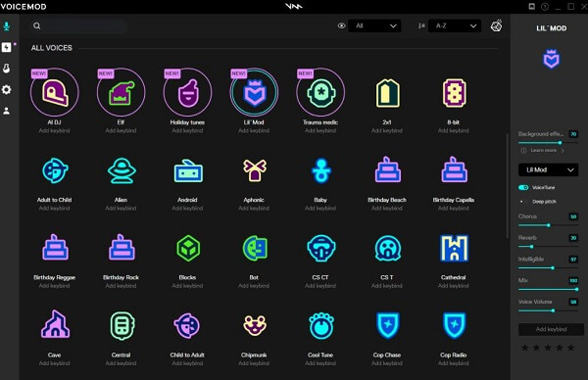Select the Cool Tune voice
588x380 pixels.
pyautogui.click(x=321, y=326)
